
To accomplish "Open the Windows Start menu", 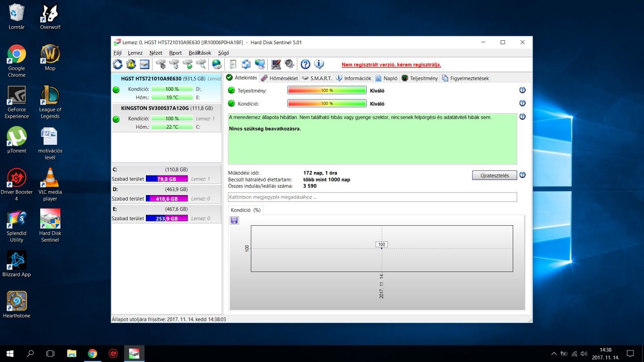I will coord(10,353).
